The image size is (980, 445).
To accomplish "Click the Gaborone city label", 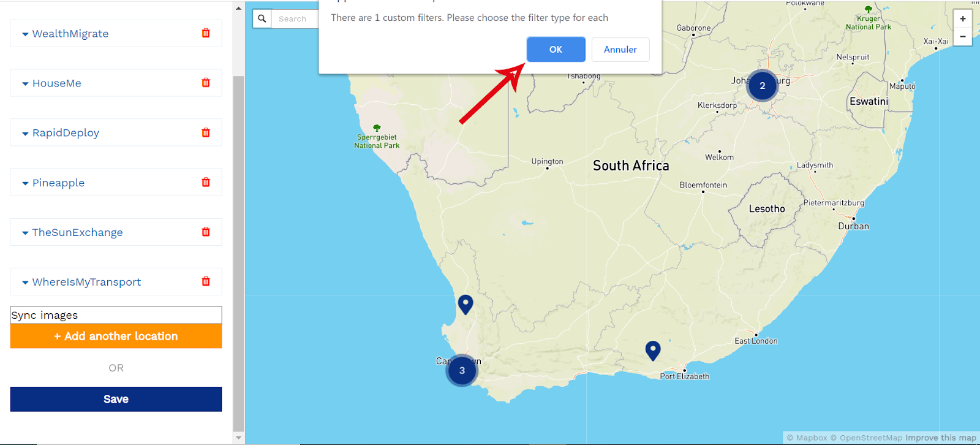I will [693, 28].
